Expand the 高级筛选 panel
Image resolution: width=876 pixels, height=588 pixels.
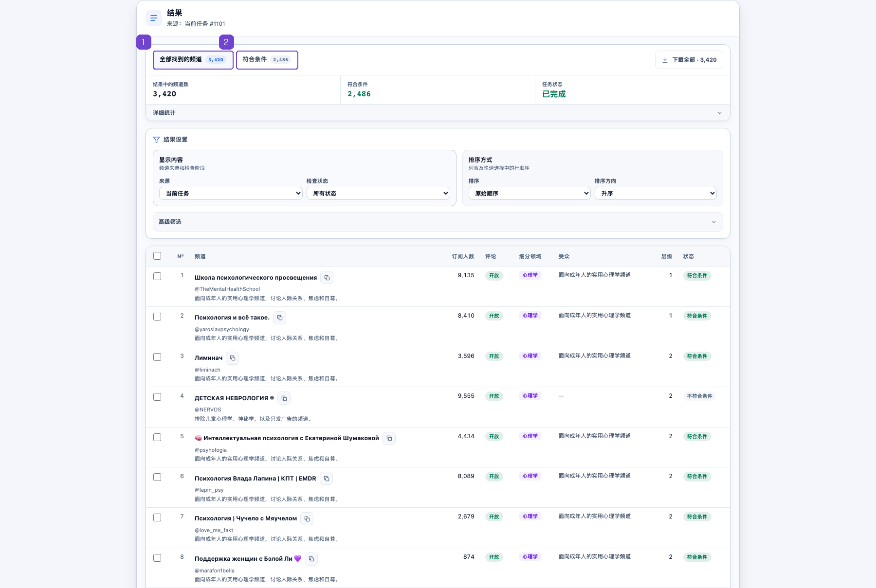tap(438, 222)
